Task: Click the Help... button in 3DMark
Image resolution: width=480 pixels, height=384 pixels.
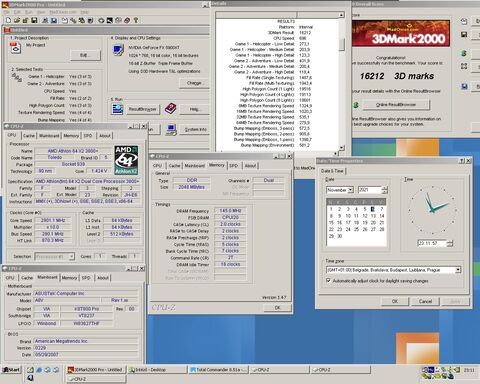Action: point(194,109)
